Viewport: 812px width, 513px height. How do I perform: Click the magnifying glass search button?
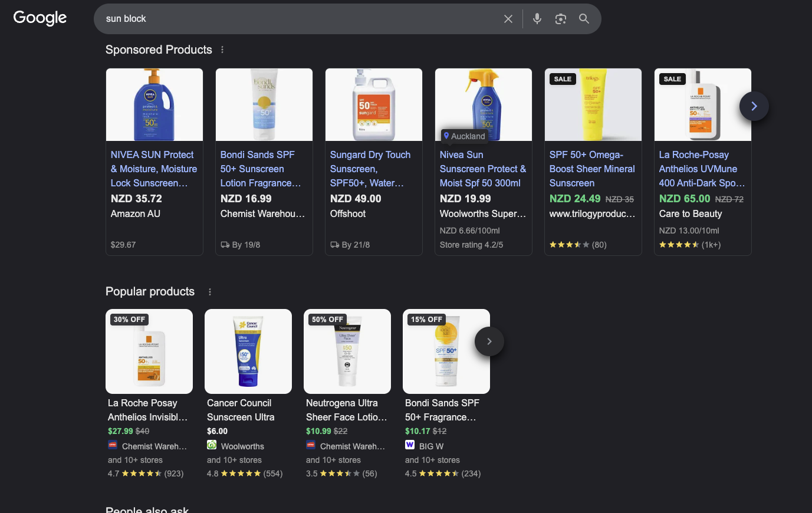pos(584,19)
